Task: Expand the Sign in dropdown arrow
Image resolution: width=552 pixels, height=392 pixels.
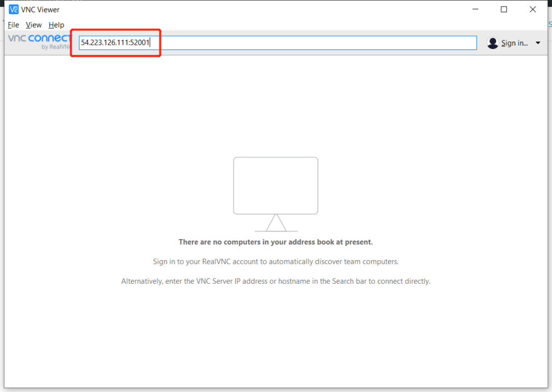Action: click(537, 43)
